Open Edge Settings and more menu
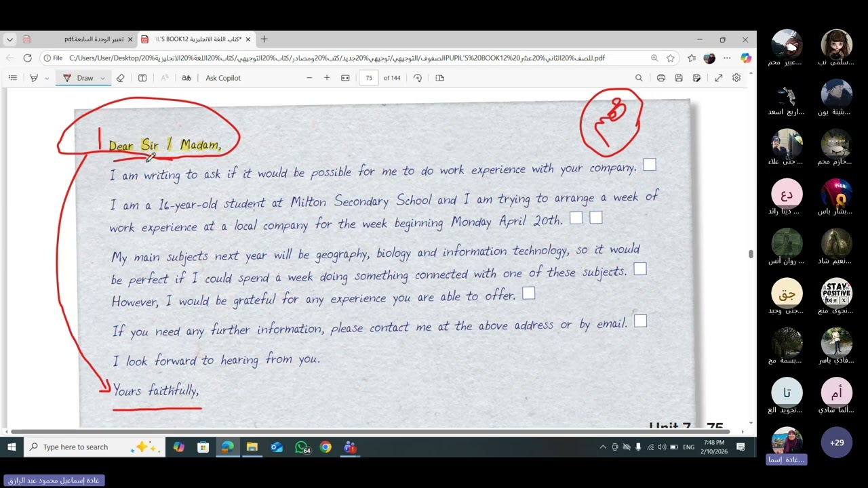868x488 pixels. point(728,58)
